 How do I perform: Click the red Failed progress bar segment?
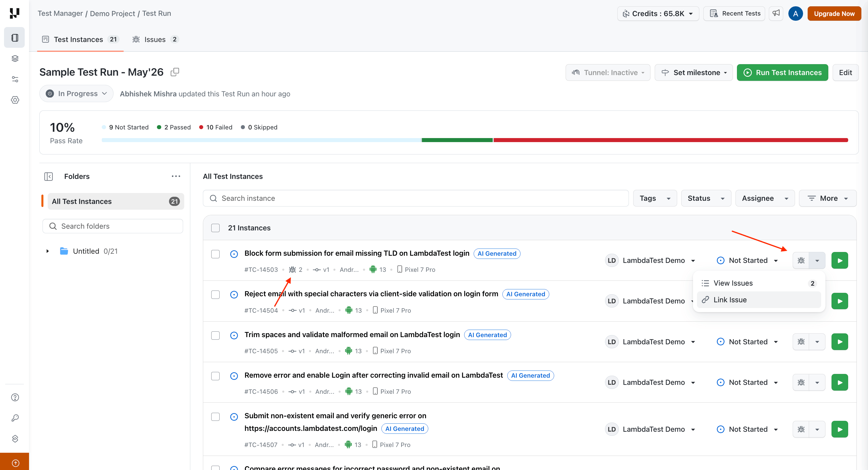tap(671, 140)
